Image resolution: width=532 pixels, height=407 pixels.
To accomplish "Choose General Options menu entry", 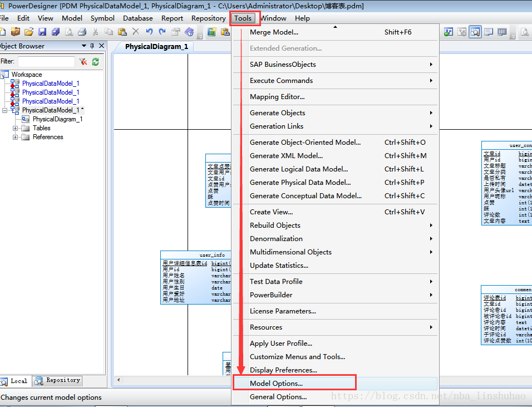I will click(x=335, y=397).
